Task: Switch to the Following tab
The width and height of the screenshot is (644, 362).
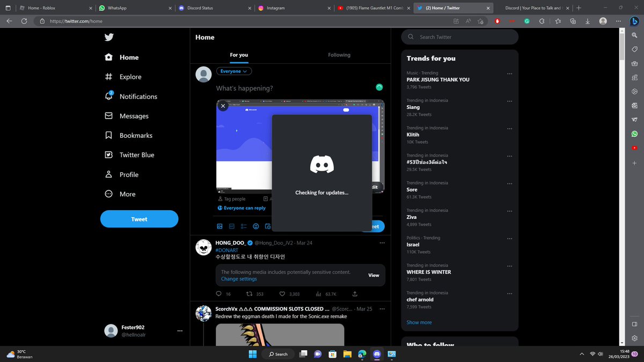Action: click(339, 55)
